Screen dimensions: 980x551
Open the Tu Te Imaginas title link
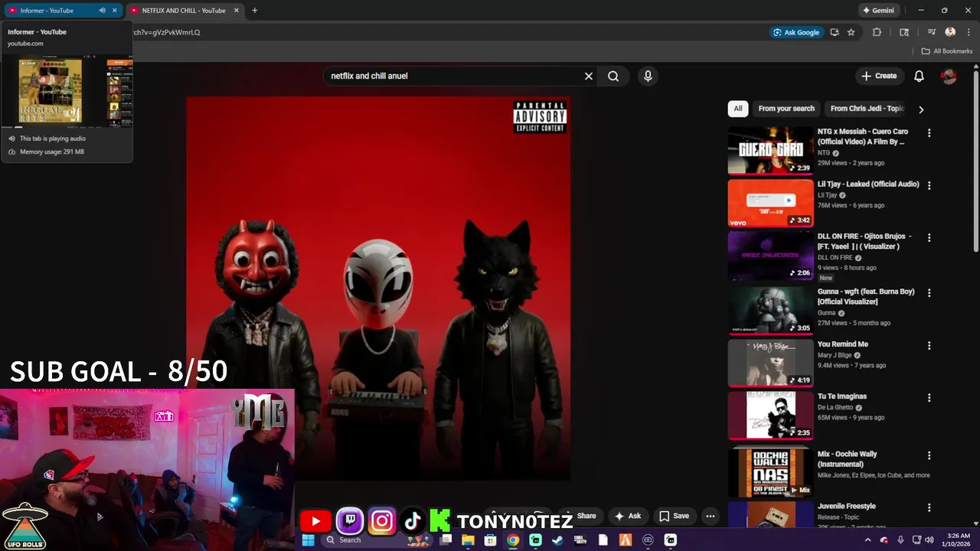[x=842, y=396]
